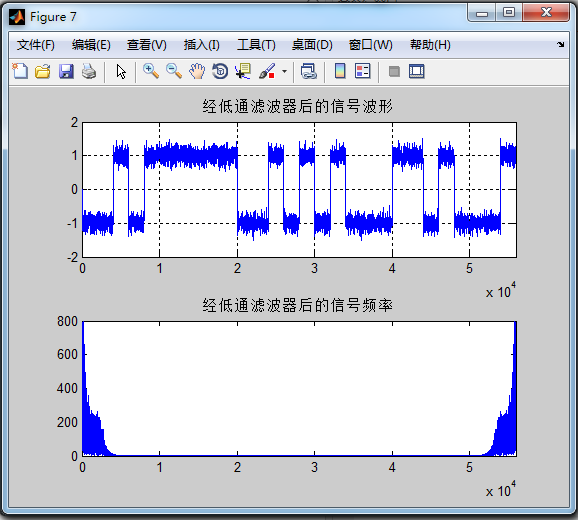Select the Brush data tool
This screenshot has height=520, width=578.
267,71
